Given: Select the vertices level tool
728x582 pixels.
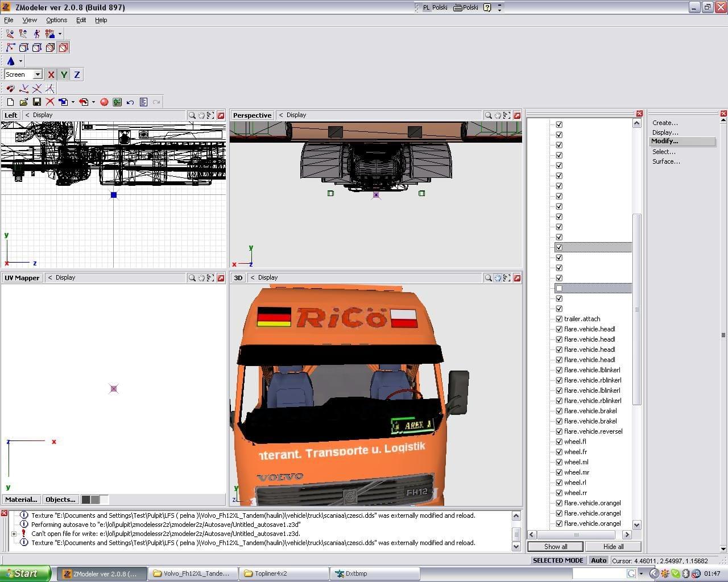Looking at the screenshot, I should tap(10, 48).
